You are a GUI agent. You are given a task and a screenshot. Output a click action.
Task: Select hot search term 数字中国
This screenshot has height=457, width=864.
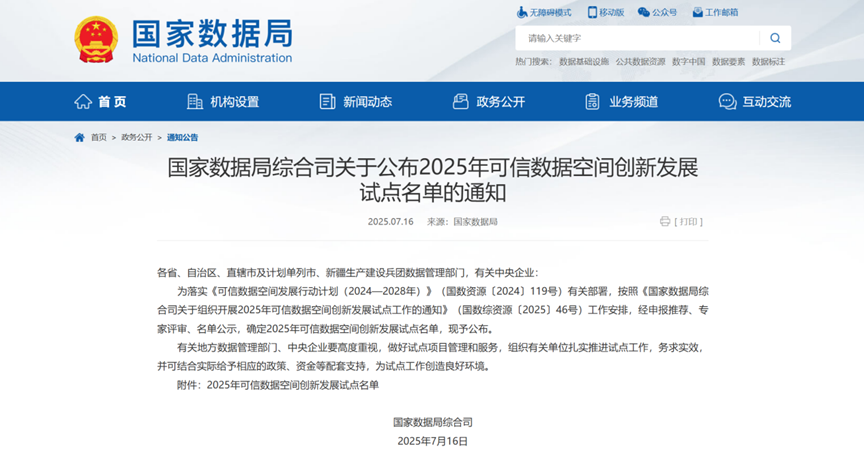click(x=689, y=62)
